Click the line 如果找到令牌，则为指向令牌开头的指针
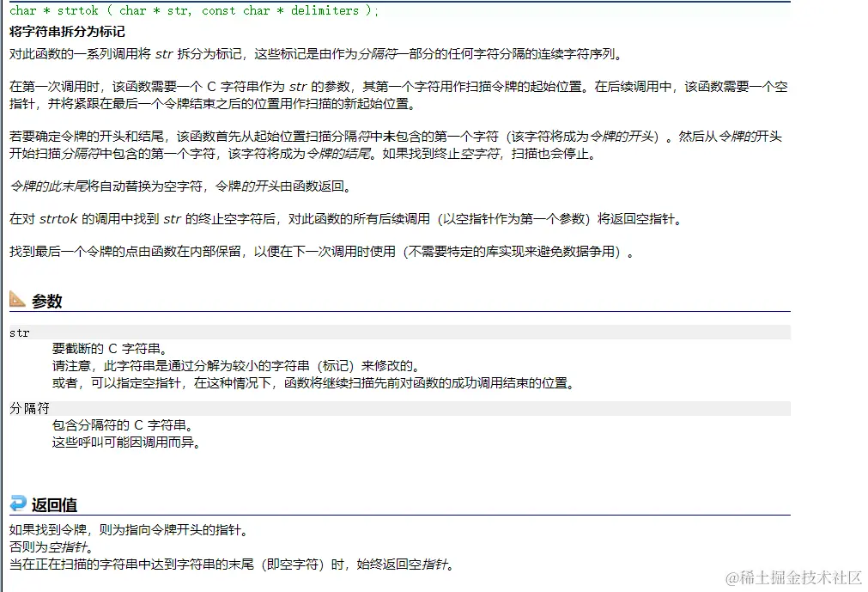The image size is (868, 592). [x=129, y=530]
